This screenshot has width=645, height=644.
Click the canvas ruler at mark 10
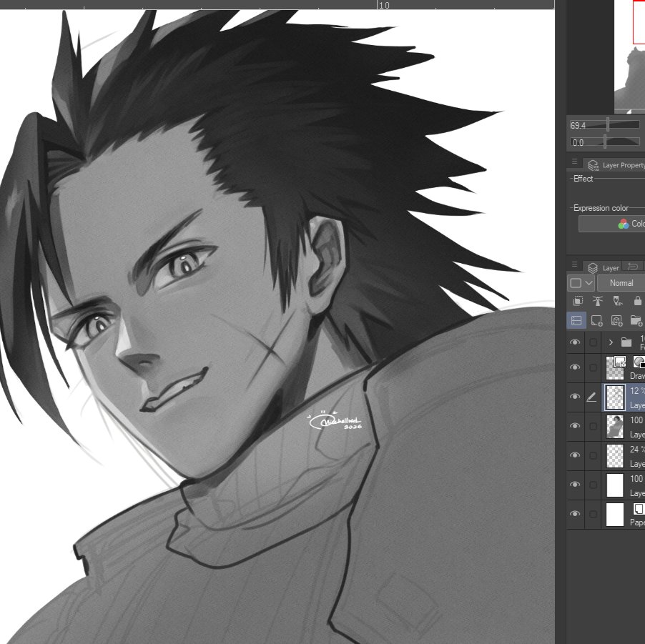pos(383,5)
